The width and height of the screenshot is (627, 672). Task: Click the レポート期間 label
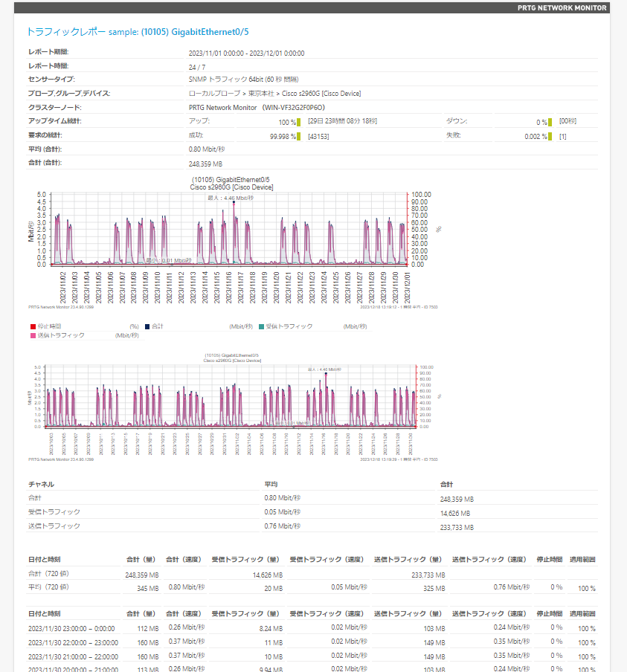pyautogui.click(x=48, y=52)
